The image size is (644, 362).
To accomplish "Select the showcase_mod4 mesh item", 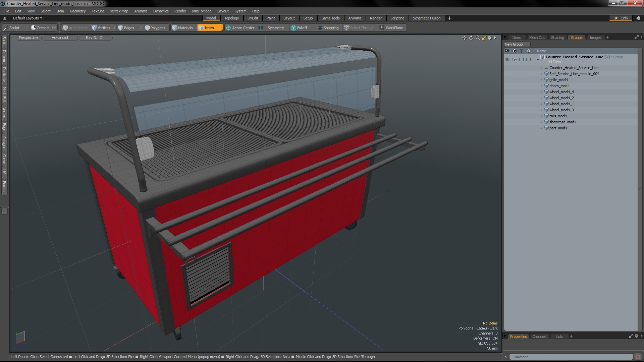I will click(562, 122).
